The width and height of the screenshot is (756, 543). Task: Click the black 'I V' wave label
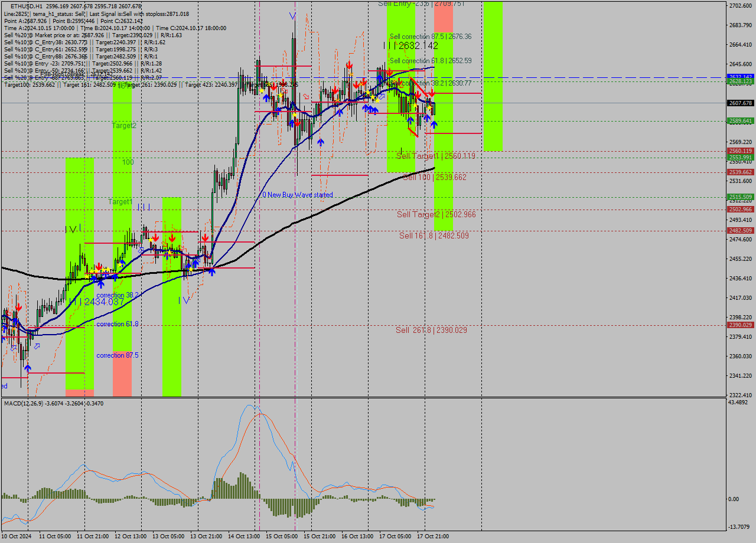[73, 229]
